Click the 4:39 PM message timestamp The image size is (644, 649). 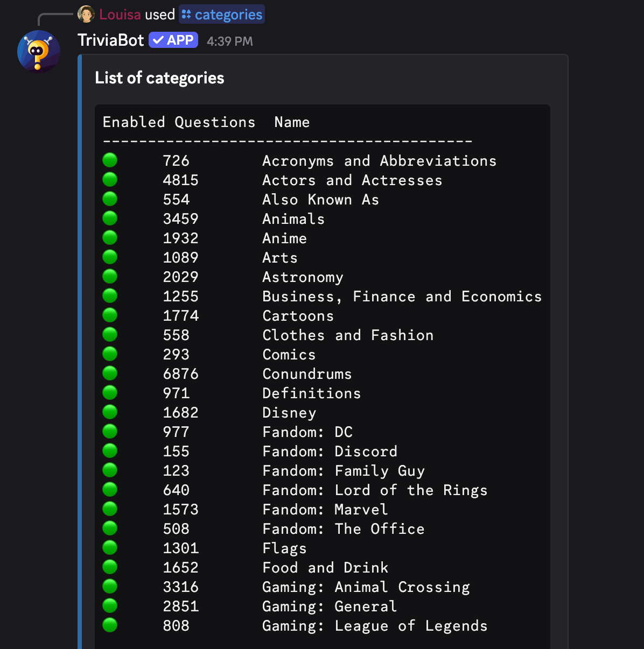[x=229, y=41]
